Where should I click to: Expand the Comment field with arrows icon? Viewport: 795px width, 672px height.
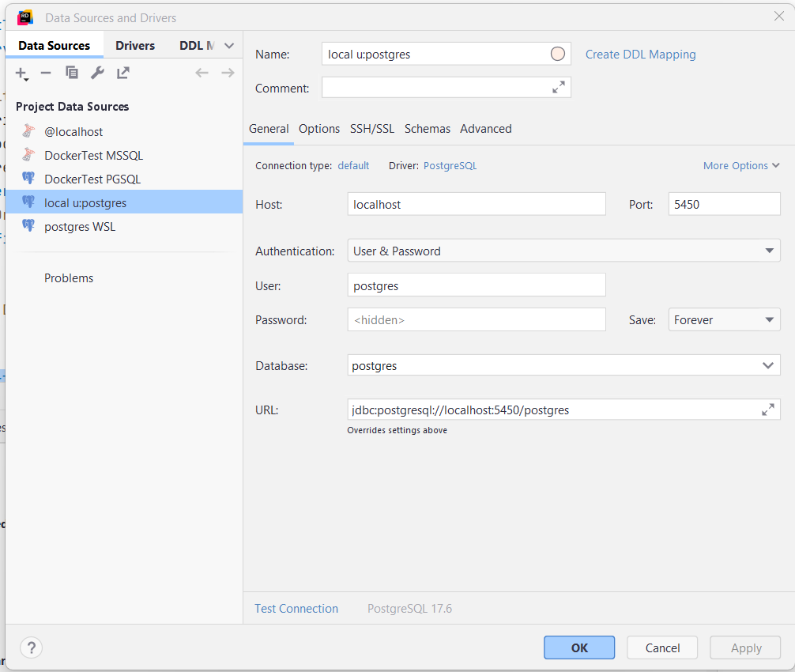coord(559,88)
